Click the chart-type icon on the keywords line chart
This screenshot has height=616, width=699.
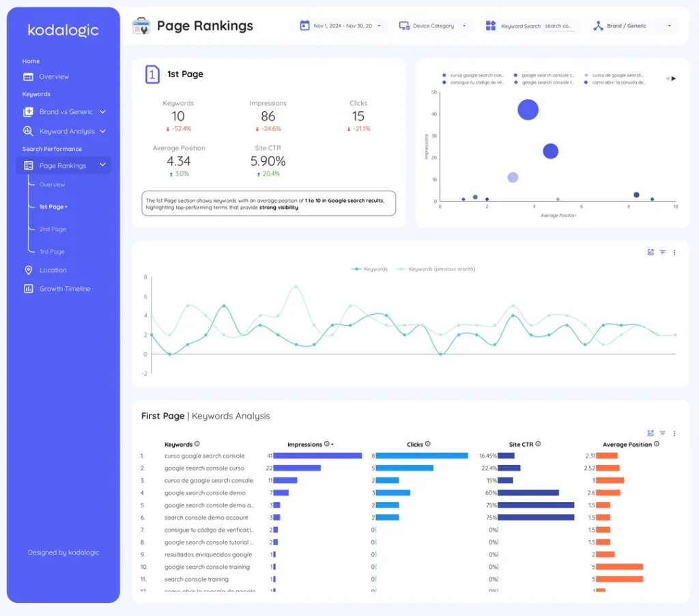[651, 252]
